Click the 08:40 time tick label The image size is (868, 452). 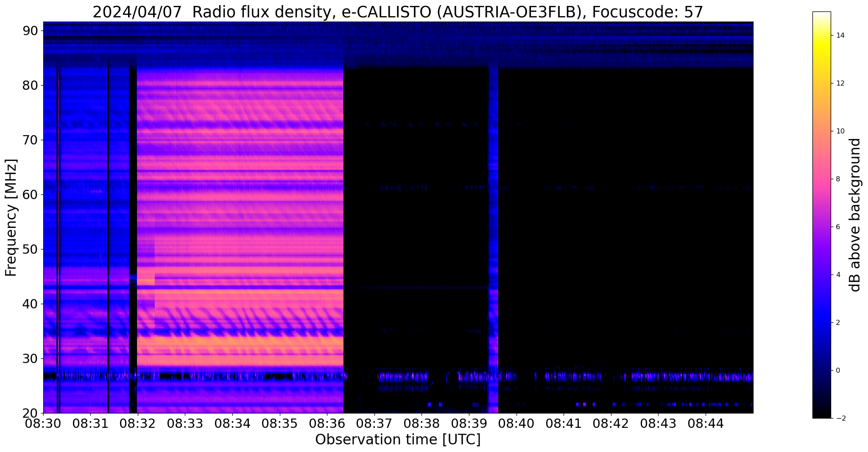[516, 423]
